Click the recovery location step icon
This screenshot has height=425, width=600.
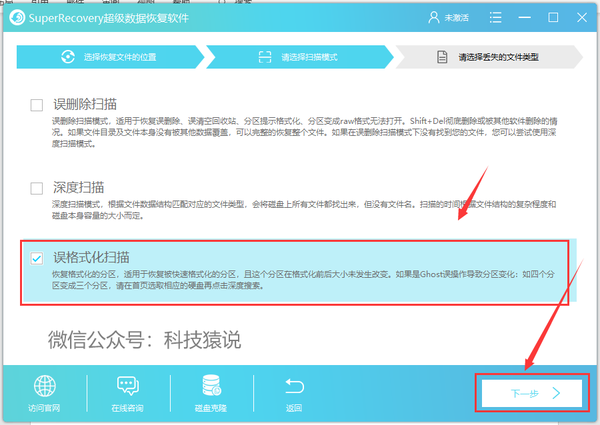pyautogui.click(x=68, y=57)
